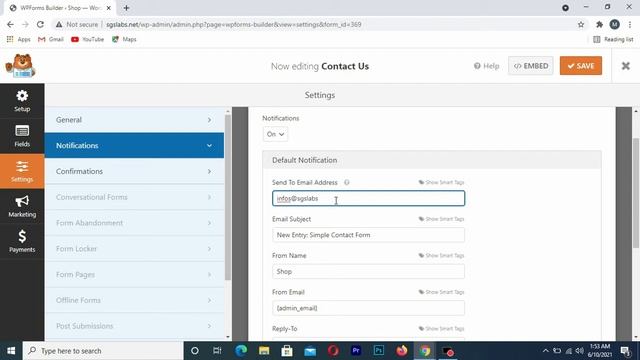Expand the Offline Forms section

point(134,300)
